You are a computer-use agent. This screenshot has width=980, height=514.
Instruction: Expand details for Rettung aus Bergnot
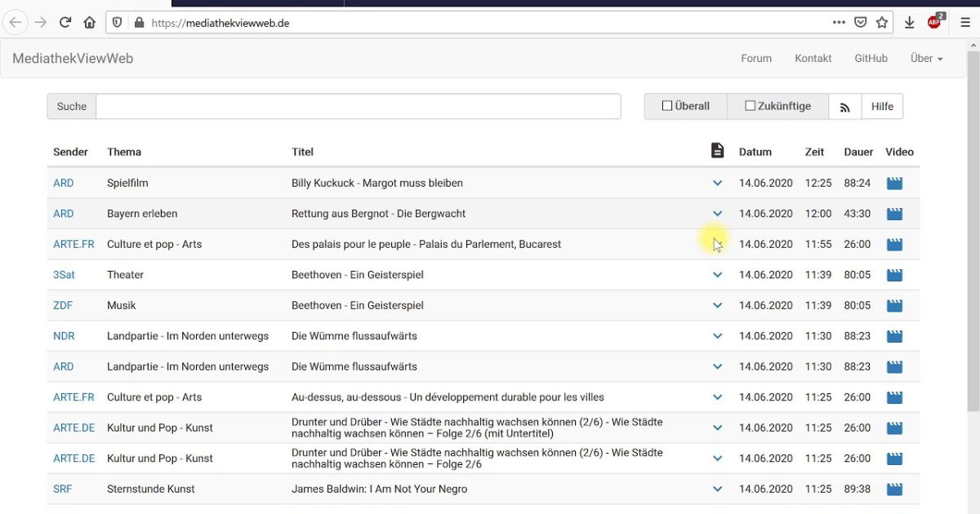tap(717, 213)
